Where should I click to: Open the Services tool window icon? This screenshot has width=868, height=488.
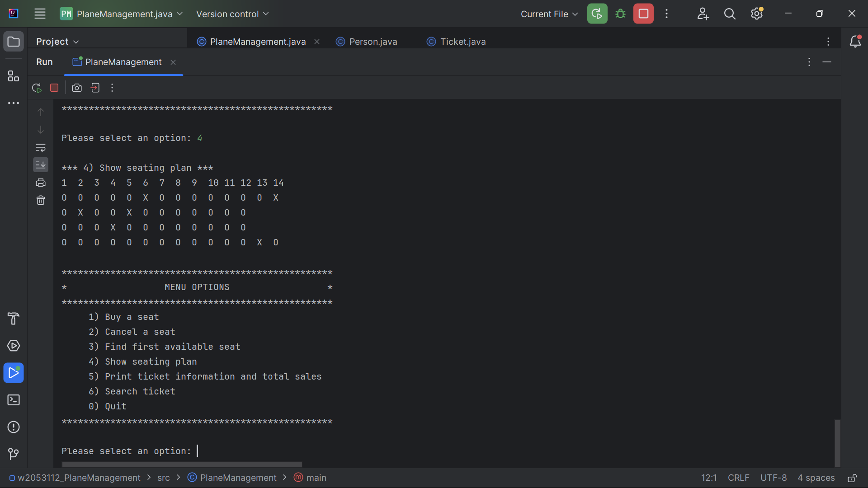(14, 346)
